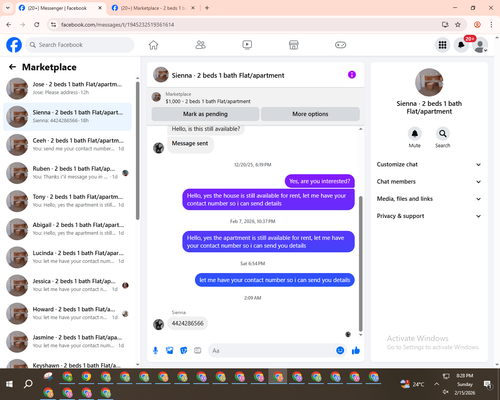
Task: Click the Search Facebook field
Action: (80, 45)
